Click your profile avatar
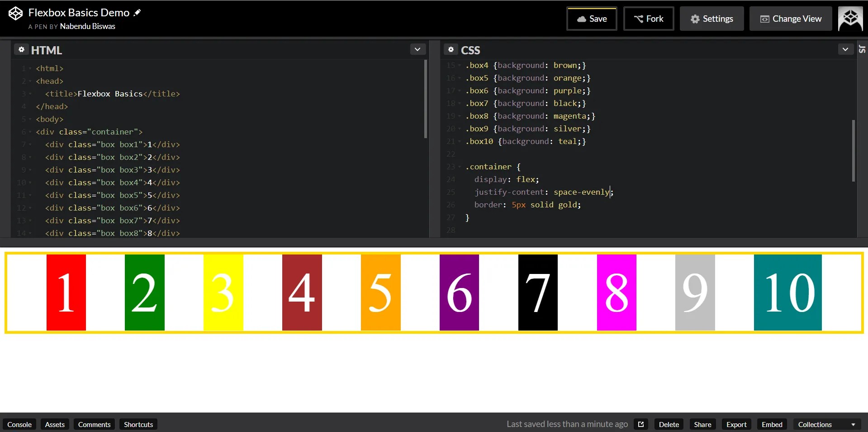This screenshot has width=868, height=432. click(850, 19)
